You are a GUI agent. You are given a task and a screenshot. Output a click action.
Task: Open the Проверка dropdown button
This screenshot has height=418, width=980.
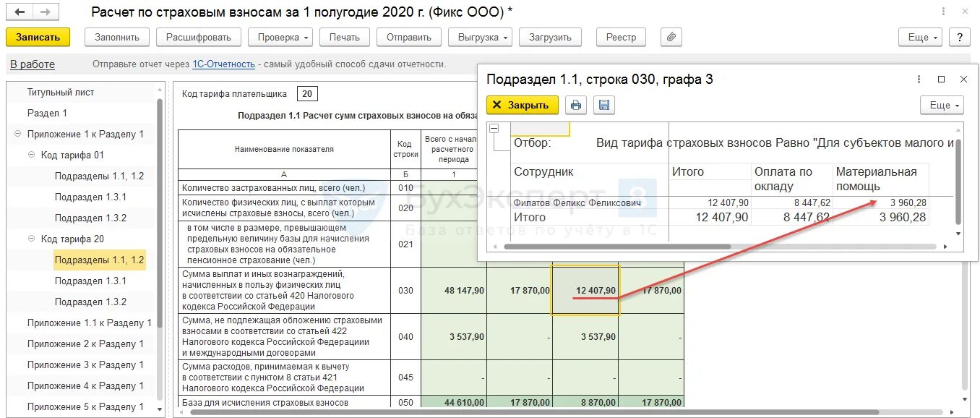pos(280,38)
